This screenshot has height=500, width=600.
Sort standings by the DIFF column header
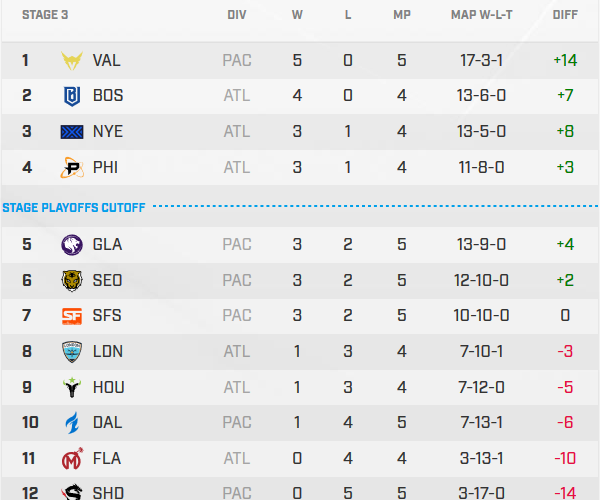tap(565, 16)
